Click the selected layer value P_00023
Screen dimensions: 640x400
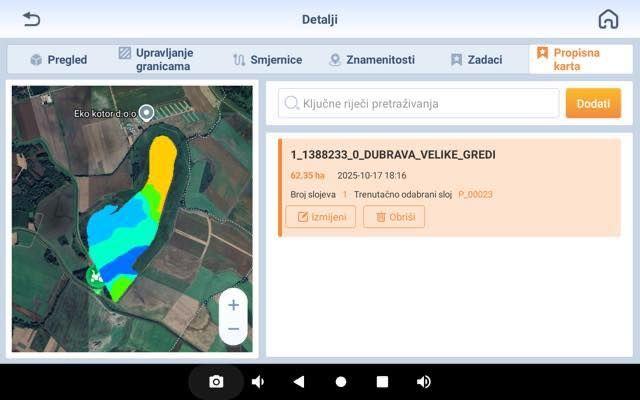(x=476, y=195)
